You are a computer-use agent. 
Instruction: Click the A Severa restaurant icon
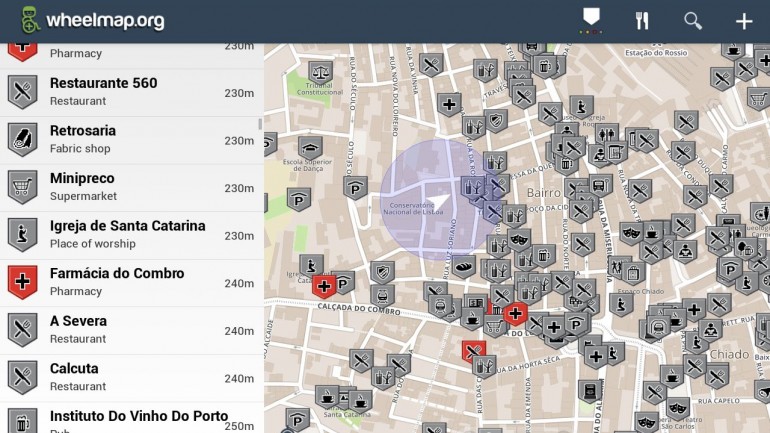[23, 330]
